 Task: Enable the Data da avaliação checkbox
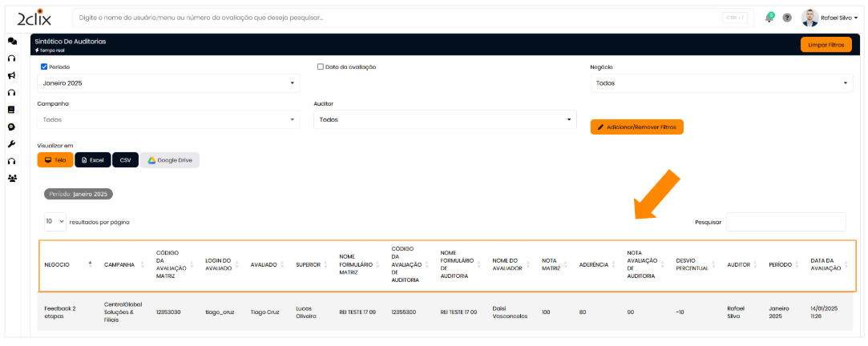pyautogui.click(x=321, y=67)
